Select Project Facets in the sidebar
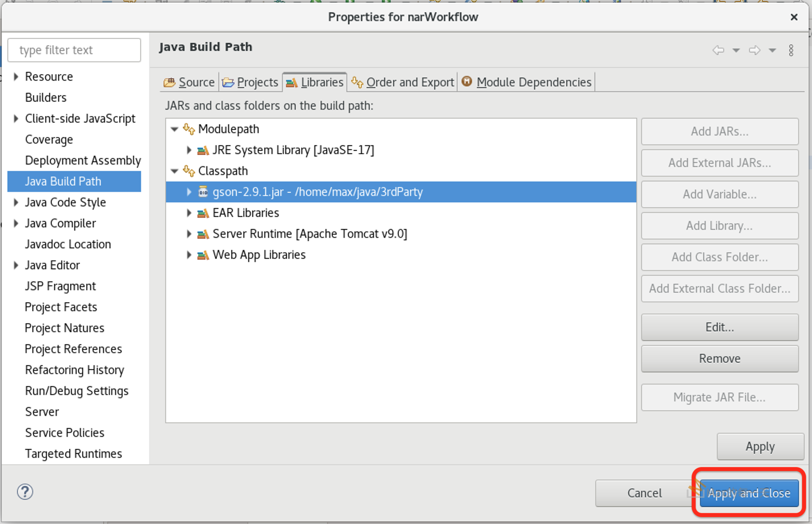Image resolution: width=812 pixels, height=524 pixels. (61, 307)
